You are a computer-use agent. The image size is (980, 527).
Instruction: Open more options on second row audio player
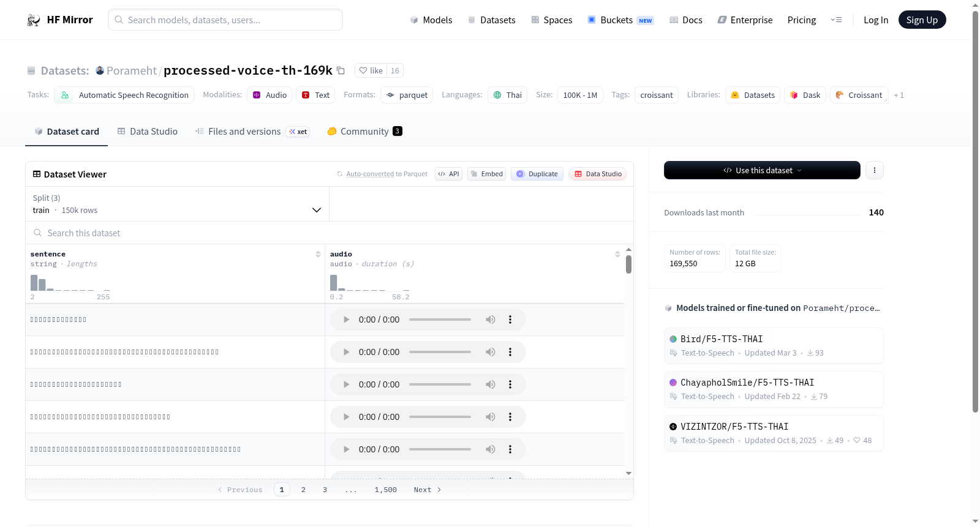(510, 352)
